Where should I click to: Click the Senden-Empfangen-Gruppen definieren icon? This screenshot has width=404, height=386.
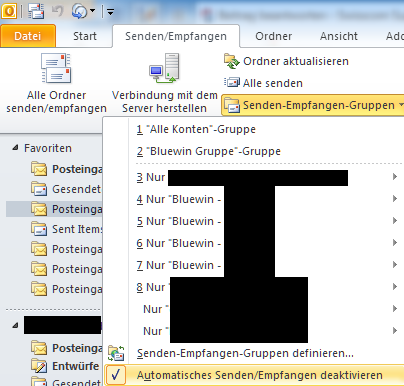tap(116, 353)
